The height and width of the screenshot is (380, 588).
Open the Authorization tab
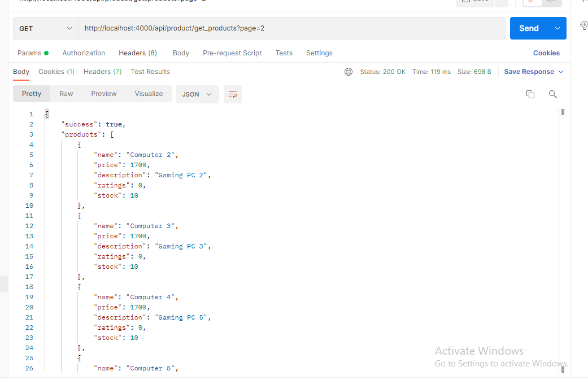coord(84,53)
